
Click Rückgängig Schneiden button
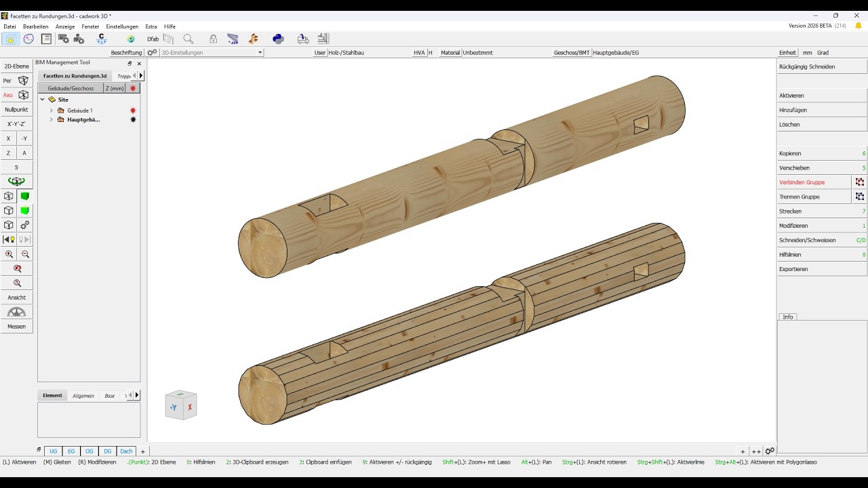822,66
